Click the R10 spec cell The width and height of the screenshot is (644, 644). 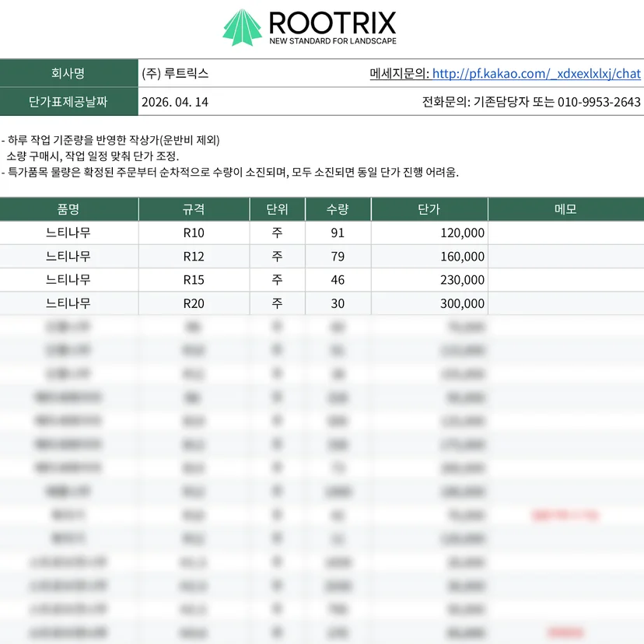click(x=194, y=233)
